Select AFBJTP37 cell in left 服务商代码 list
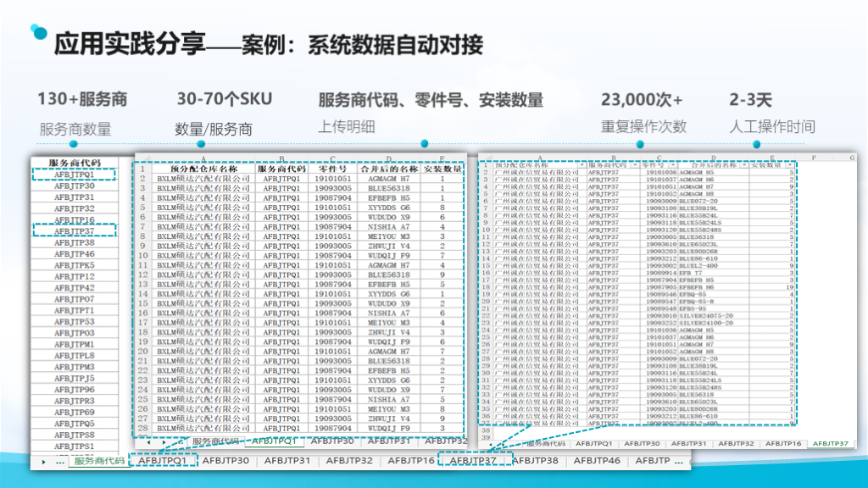 pos(75,230)
